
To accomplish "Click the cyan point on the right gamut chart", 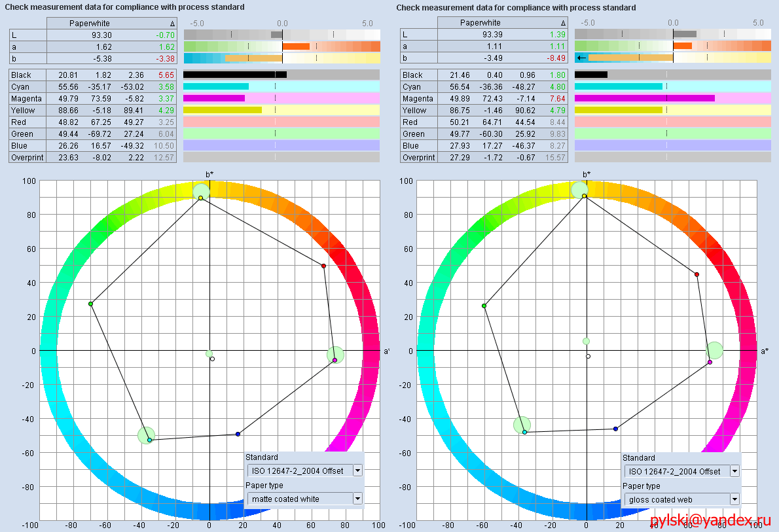I will pos(524,432).
